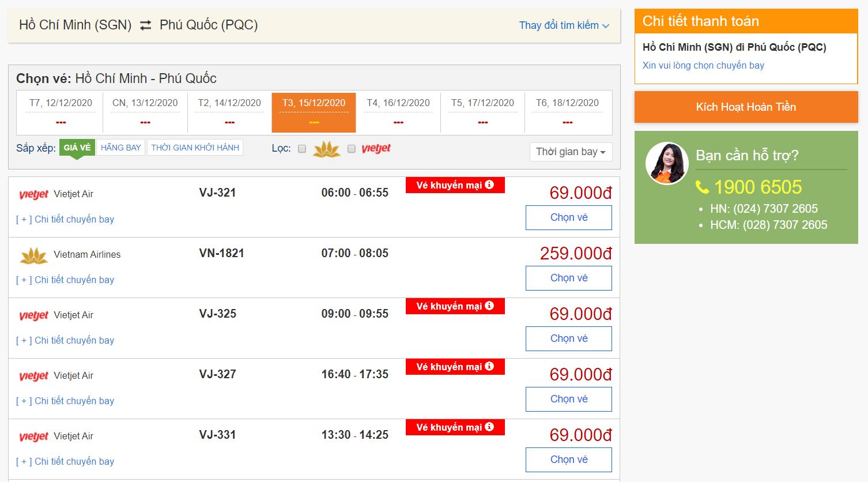
Task: Sort by THỜI GIAN KHỞI HÀNH
Action: 195,148
